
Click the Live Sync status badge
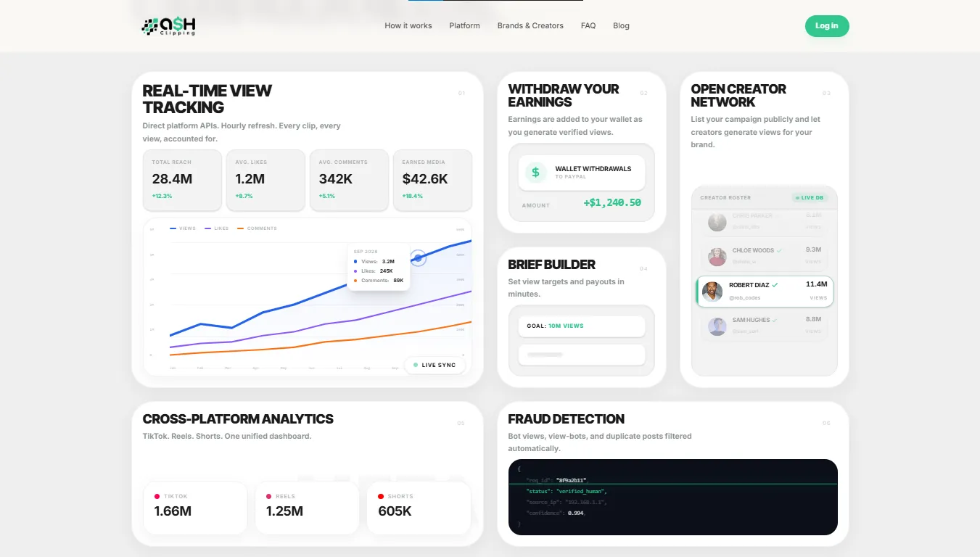coord(435,365)
